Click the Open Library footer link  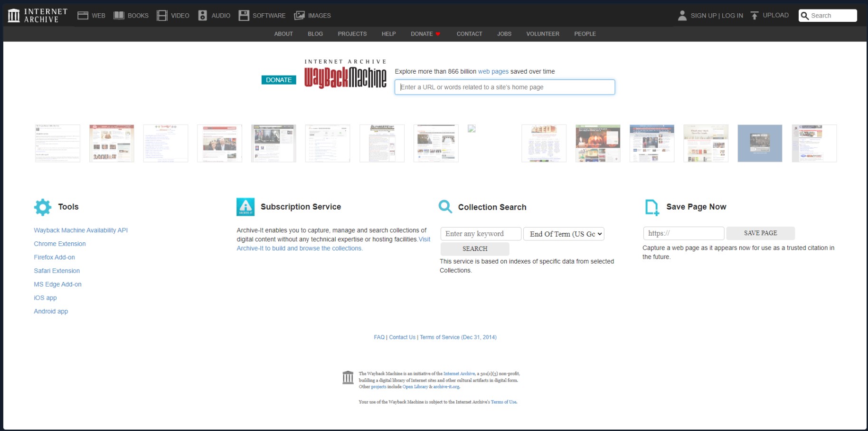point(415,387)
